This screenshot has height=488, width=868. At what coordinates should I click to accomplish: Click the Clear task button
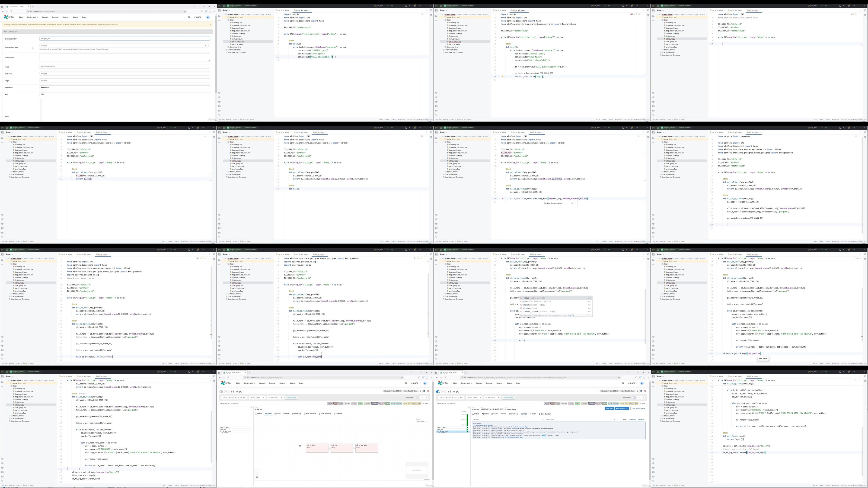coord(609,409)
